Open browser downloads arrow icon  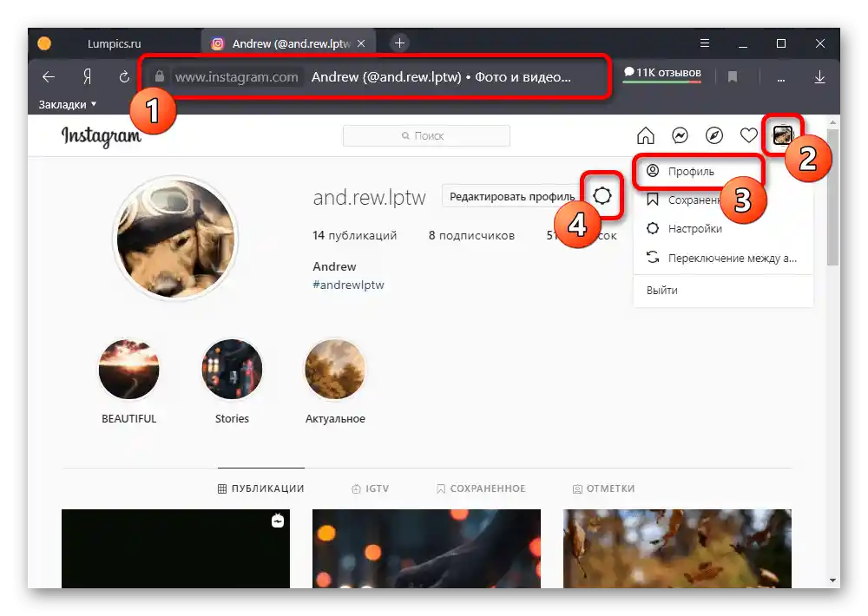820,77
